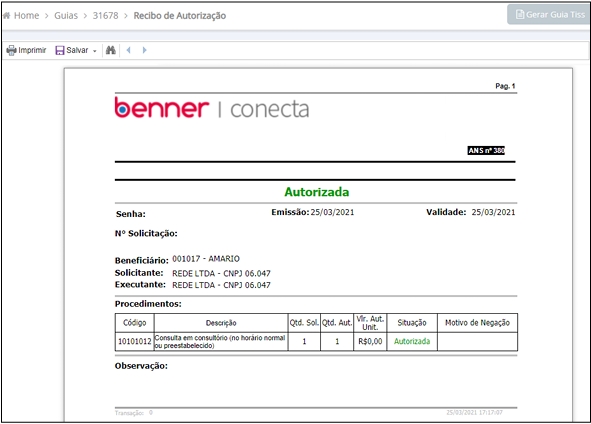Image resolution: width=591 pixels, height=424 pixels.
Task: Click the green Autorizada status in table
Action: (412, 341)
